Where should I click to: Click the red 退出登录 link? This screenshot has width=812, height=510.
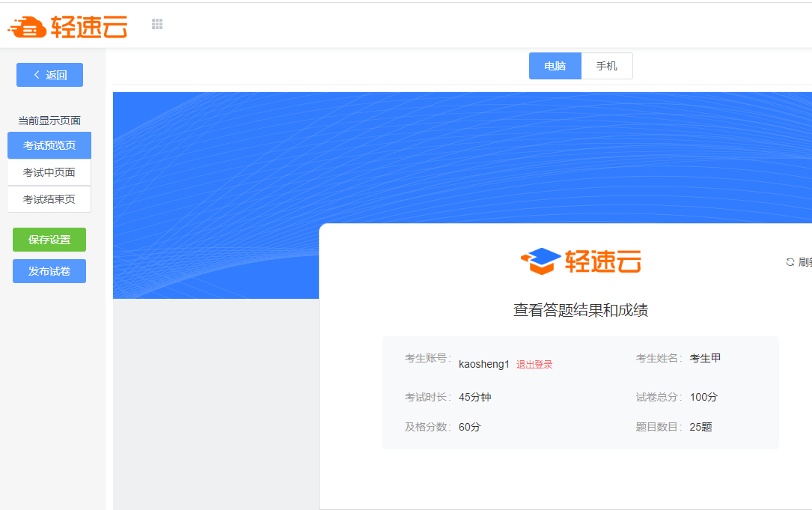click(534, 365)
